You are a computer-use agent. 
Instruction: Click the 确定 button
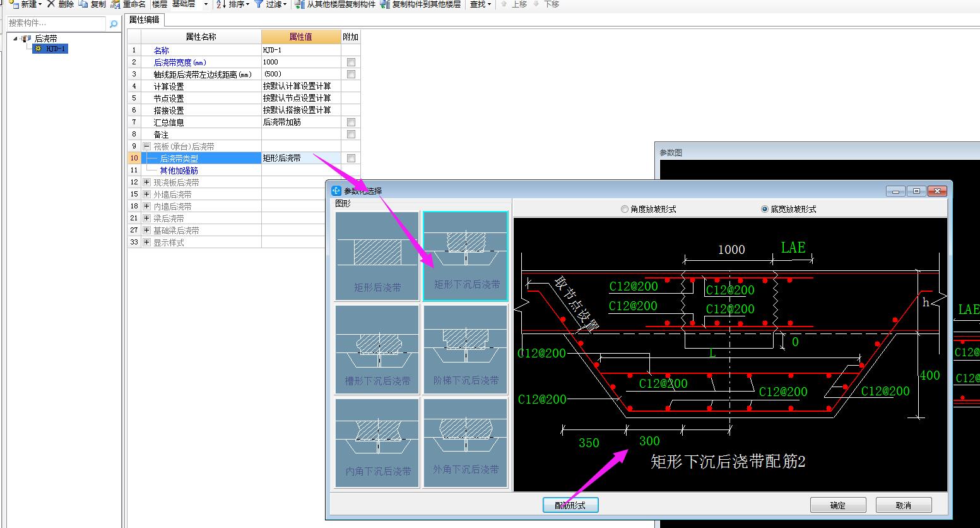pos(837,505)
